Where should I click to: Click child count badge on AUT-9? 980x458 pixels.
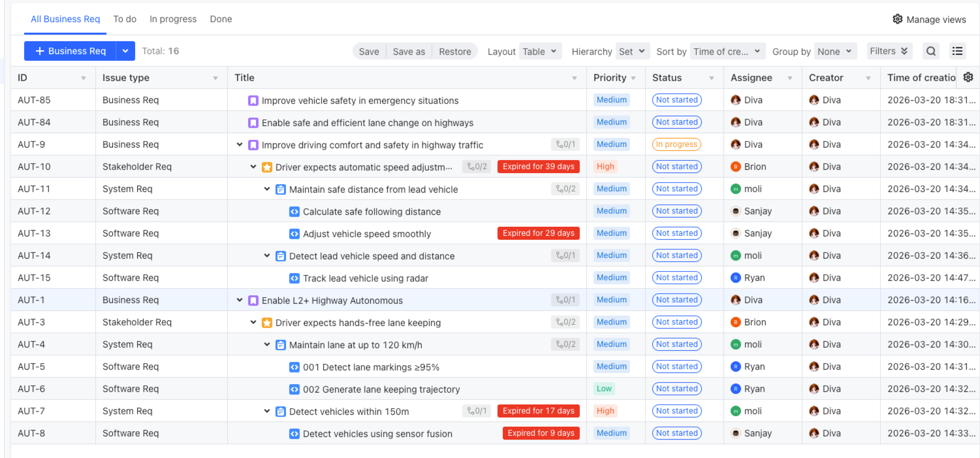565,144
